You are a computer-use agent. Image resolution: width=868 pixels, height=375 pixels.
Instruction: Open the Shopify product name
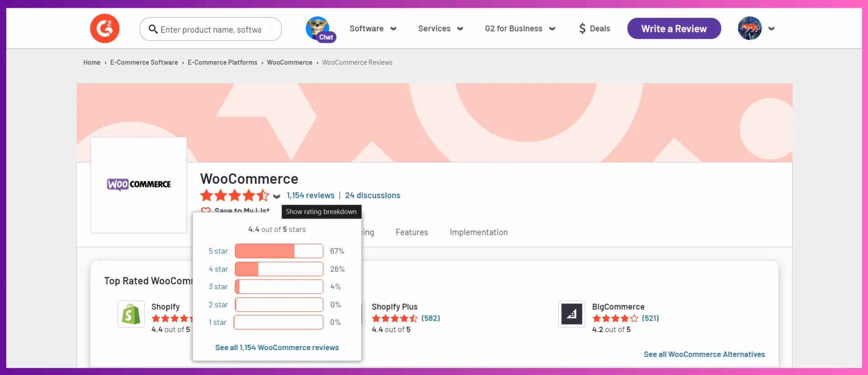tap(165, 307)
